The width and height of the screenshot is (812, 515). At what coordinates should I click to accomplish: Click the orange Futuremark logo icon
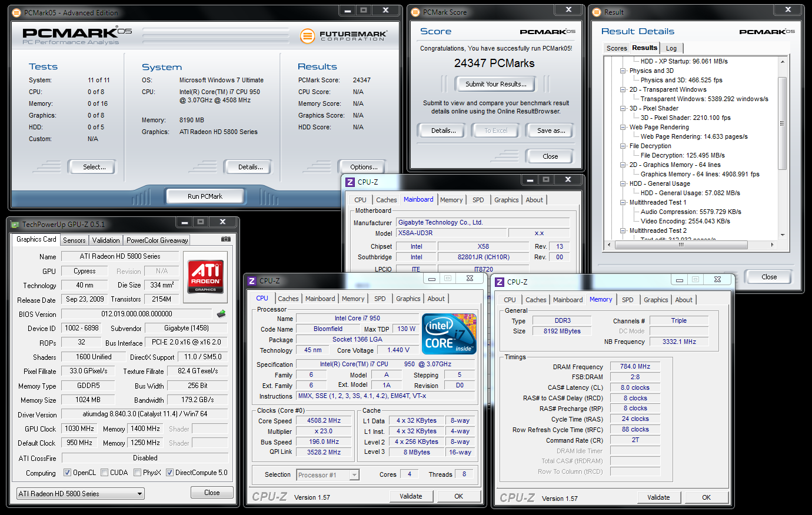coord(307,36)
